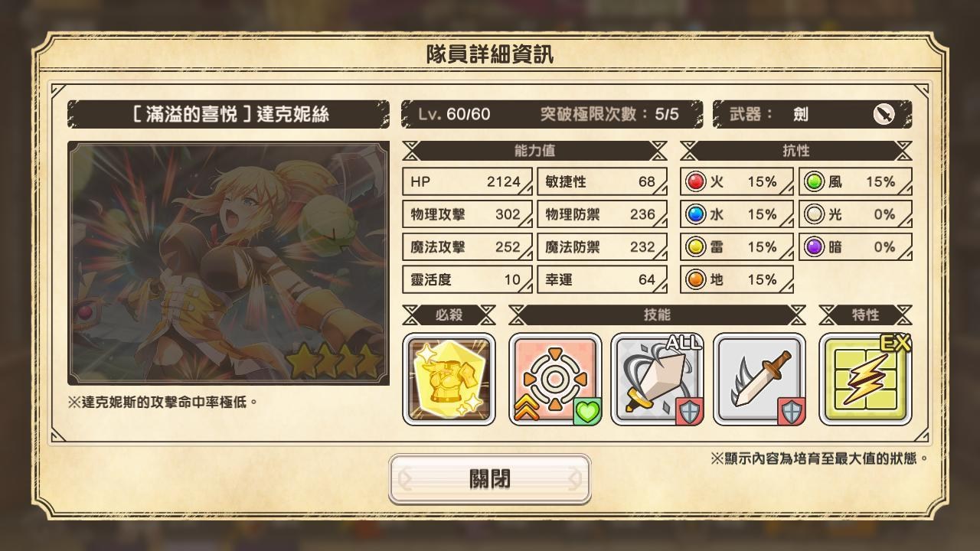
Task: Open the third skill sword icon
Action: [x=759, y=379]
